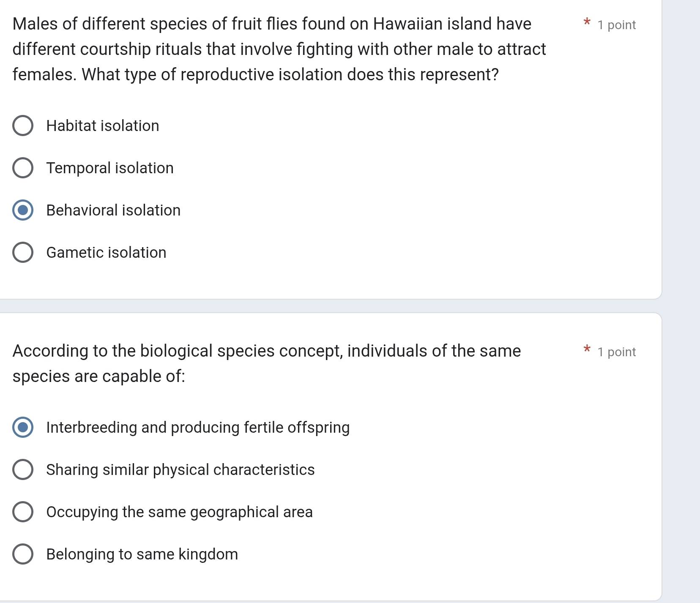Click the fruit flies question text
Image resolution: width=700 pixels, height=603 pixels.
pyautogui.click(x=254, y=49)
